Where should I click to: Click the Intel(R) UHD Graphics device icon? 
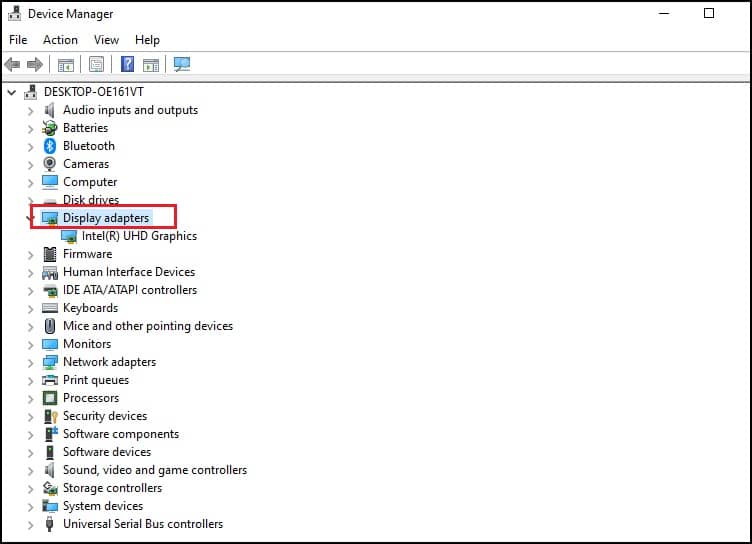69,236
